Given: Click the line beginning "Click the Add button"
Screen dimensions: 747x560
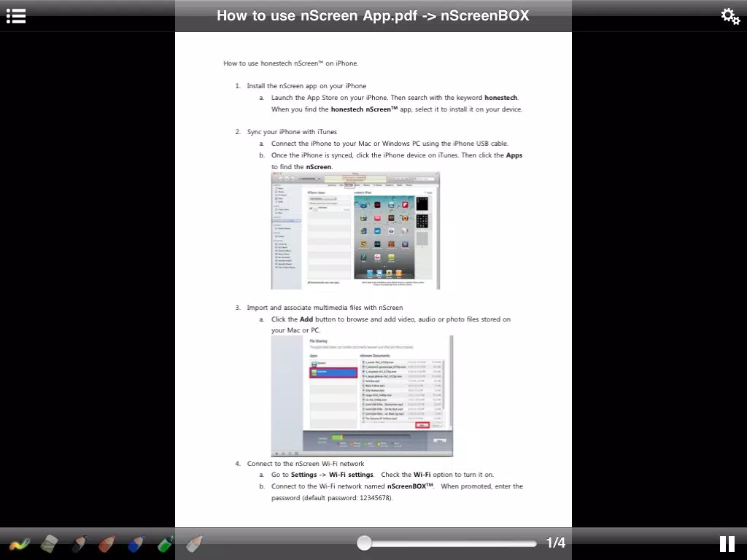Looking at the screenshot, I should 391,319.
